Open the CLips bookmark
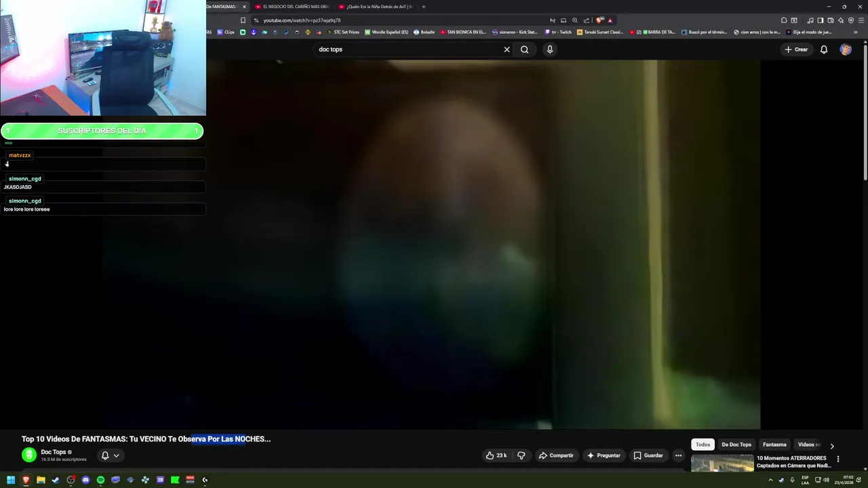Screen dimensions: 868x488 (x=226, y=32)
